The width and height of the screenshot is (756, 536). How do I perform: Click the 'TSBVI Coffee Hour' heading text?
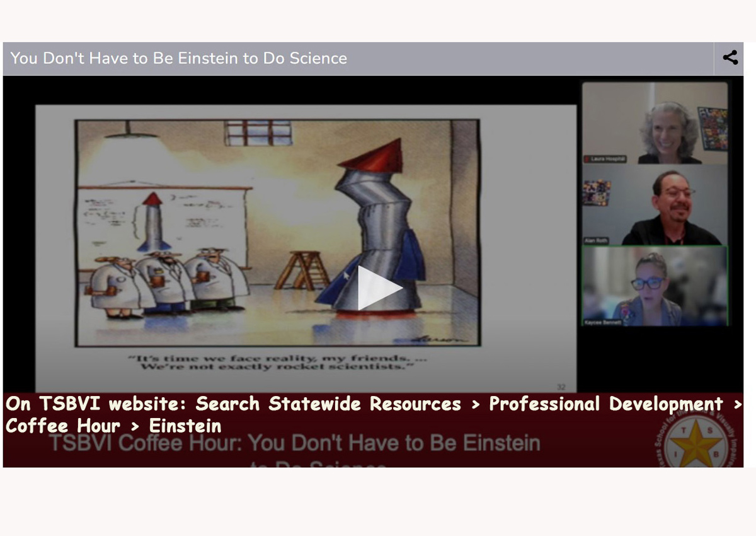pyautogui.click(x=295, y=443)
